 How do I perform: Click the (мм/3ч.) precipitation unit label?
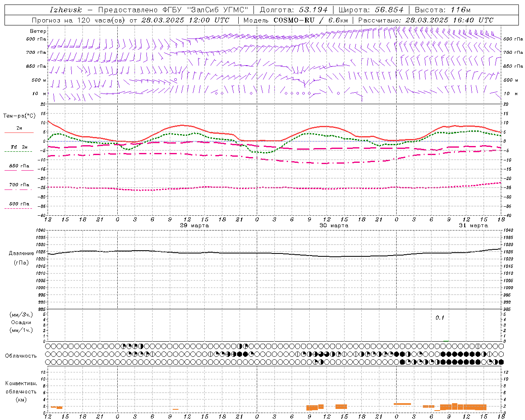21,315
